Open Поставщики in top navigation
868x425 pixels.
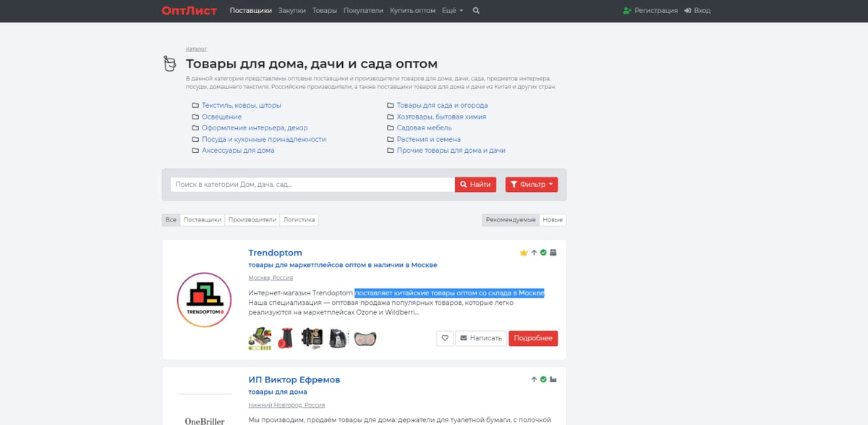[251, 11]
